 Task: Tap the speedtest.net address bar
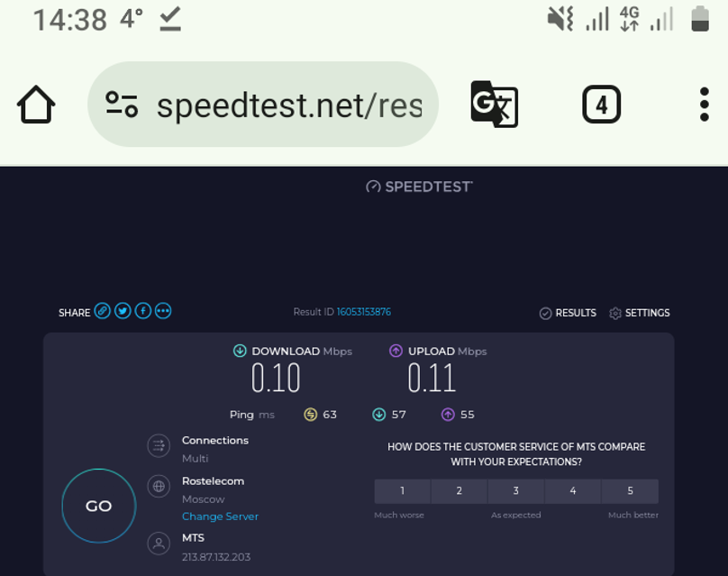pos(263,105)
